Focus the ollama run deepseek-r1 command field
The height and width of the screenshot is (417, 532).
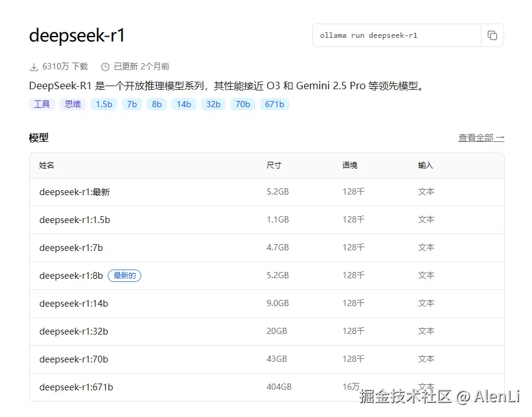[x=396, y=35]
